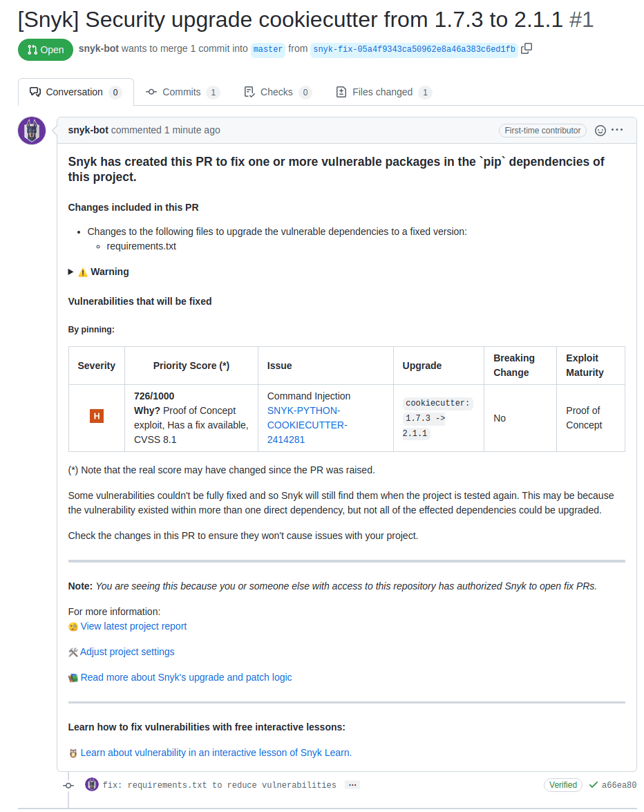Open snyk-bot profile in the PR header

[x=98, y=48]
